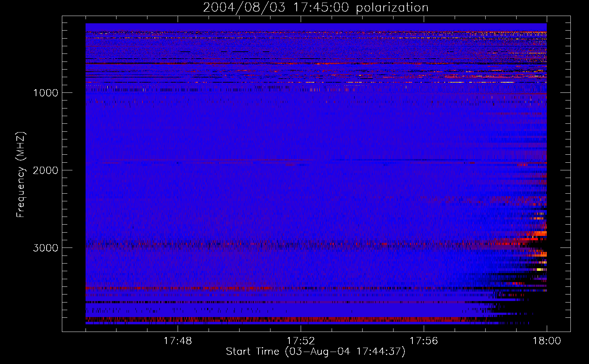Click the plot title "2004/08/03 17:45:00 polarization"

click(316, 8)
